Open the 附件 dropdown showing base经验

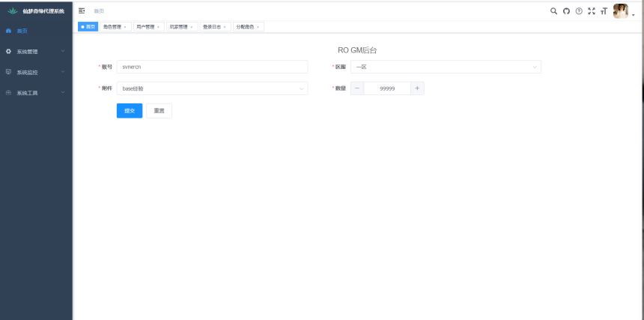(x=212, y=88)
